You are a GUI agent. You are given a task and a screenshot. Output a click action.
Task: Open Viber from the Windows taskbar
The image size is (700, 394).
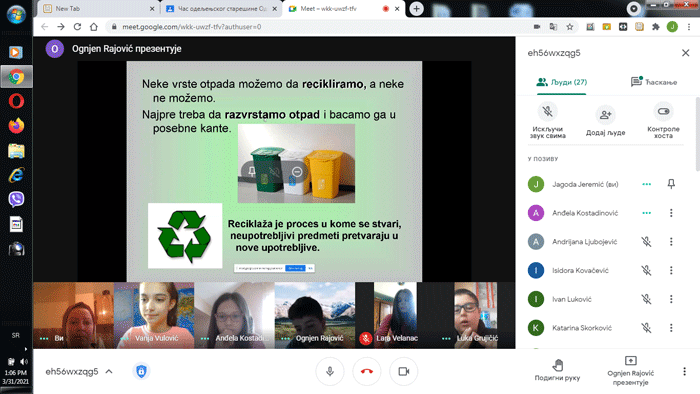pyautogui.click(x=16, y=199)
